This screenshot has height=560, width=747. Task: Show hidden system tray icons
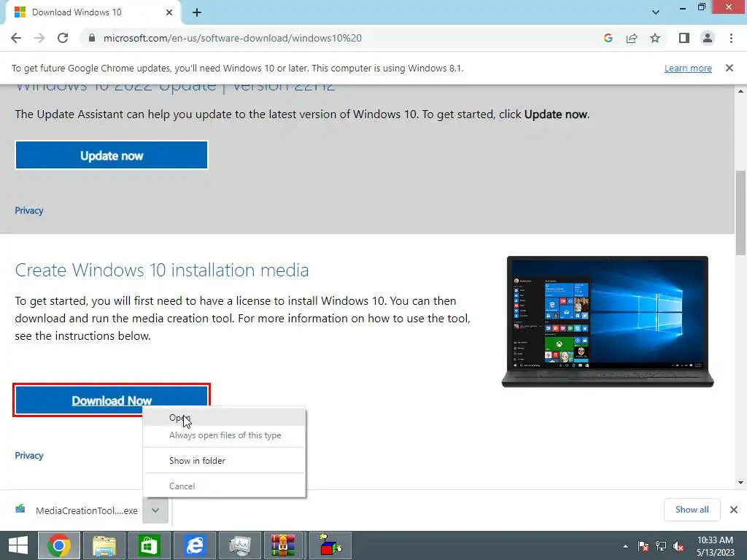625,546
